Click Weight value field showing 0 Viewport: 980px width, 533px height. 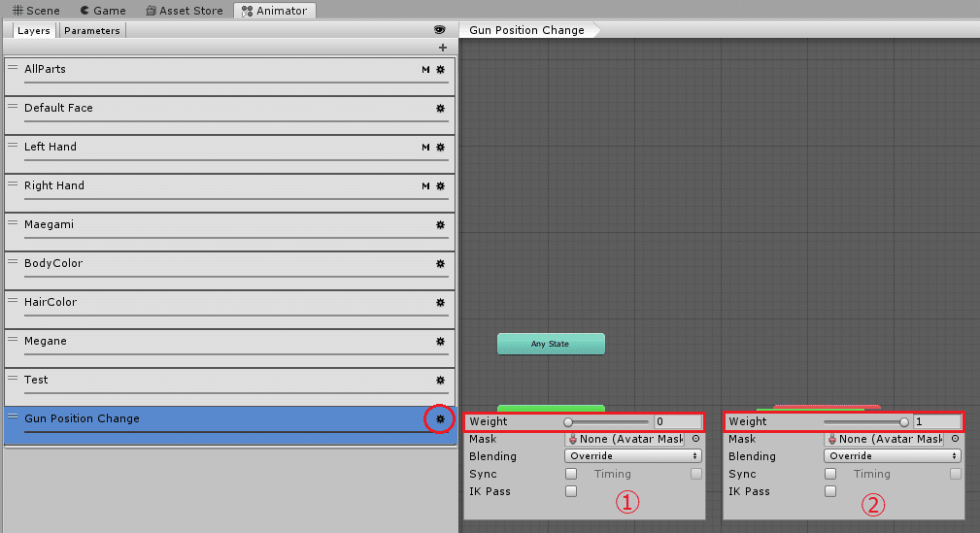point(678,421)
